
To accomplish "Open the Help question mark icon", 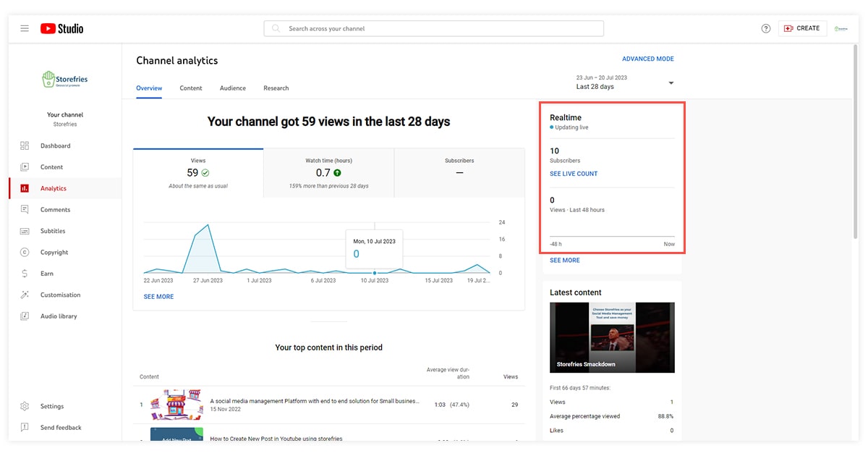I will [x=766, y=28].
